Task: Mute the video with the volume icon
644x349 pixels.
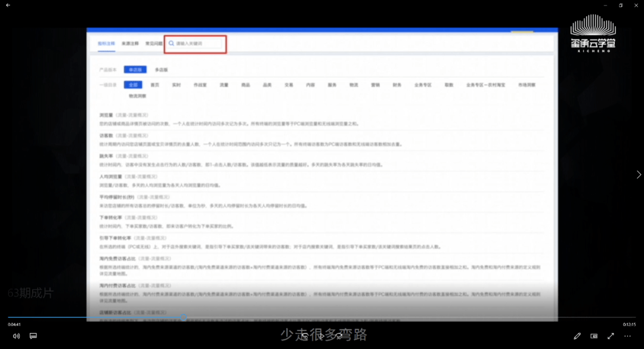Action: 16,336
